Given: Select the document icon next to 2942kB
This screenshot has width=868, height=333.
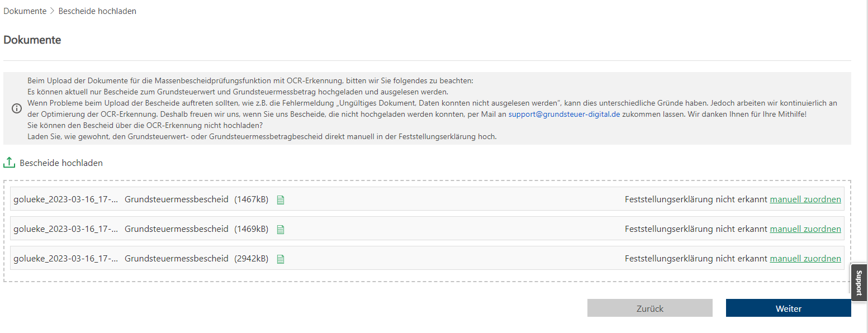Looking at the screenshot, I should 281,259.
